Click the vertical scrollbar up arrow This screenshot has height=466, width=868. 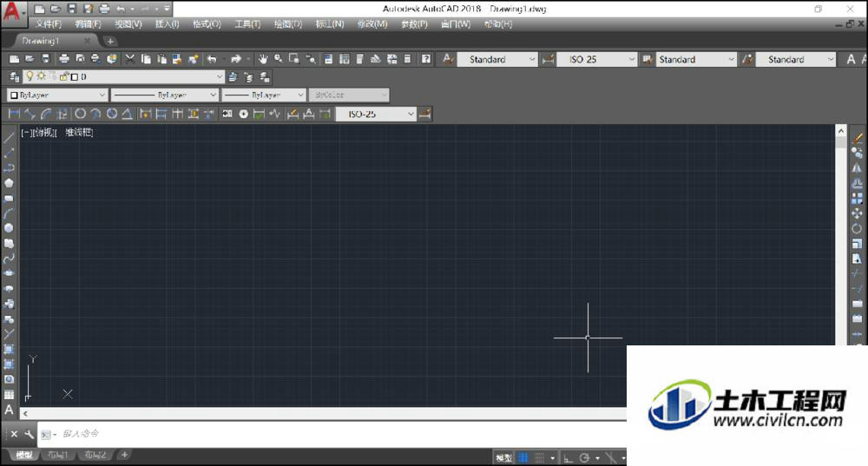(x=841, y=131)
